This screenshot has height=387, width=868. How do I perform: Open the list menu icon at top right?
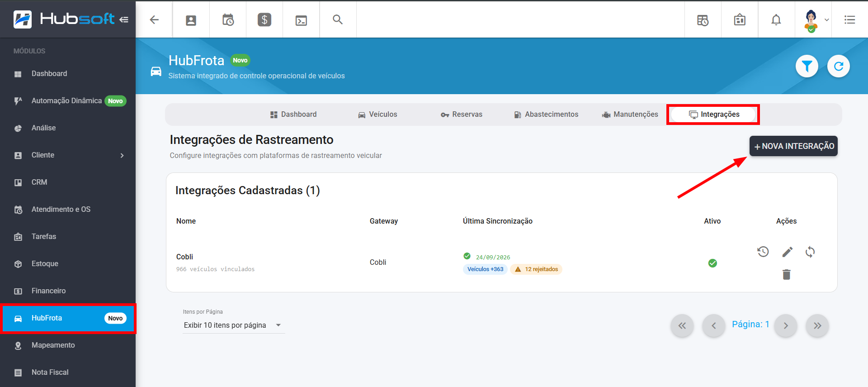pos(850,19)
